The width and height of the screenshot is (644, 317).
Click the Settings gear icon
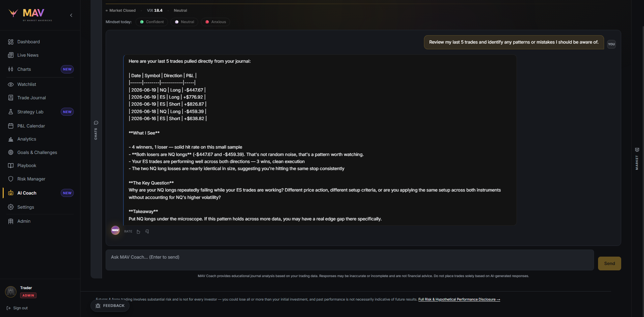[11, 207]
